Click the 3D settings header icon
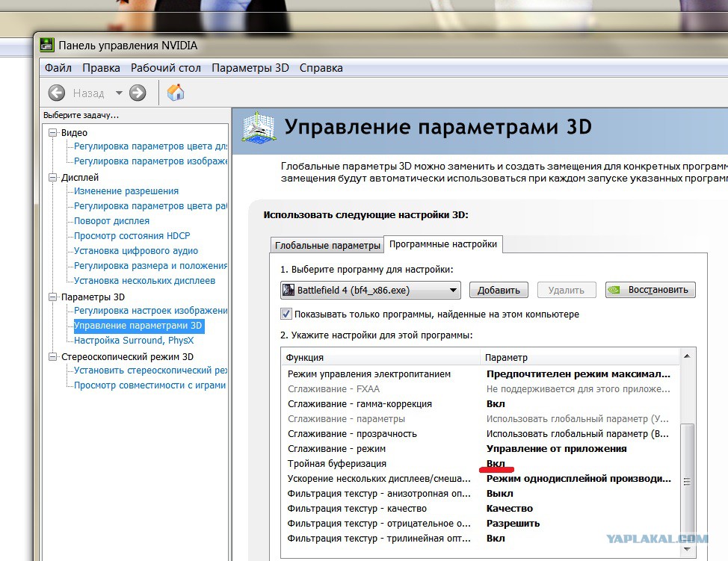 pyautogui.click(x=257, y=128)
